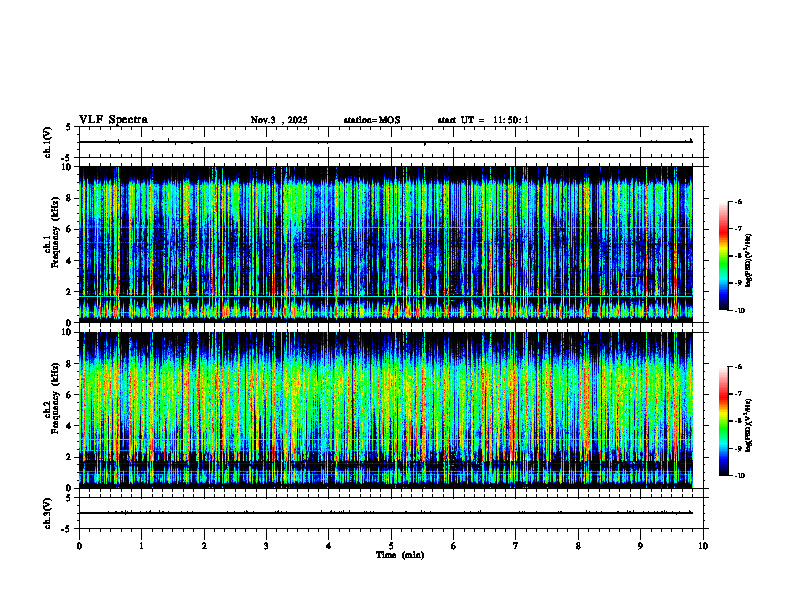792x612 pixels.
Task: Click the time axis tick label "1"
Action: (x=141, y=546)
